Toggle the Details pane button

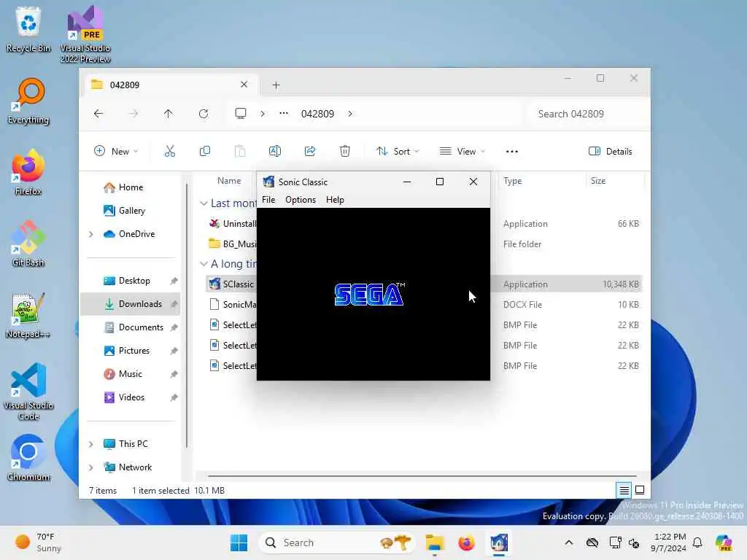(611, 152)
